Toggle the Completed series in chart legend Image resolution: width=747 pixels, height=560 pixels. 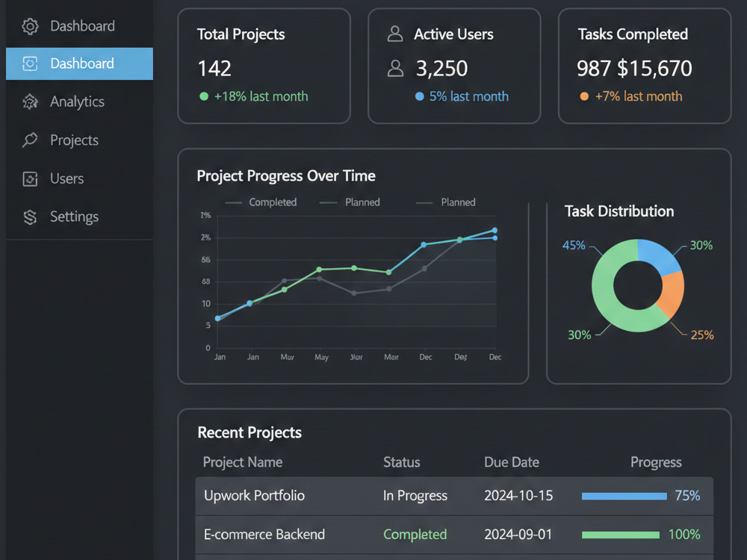[261, 202]
